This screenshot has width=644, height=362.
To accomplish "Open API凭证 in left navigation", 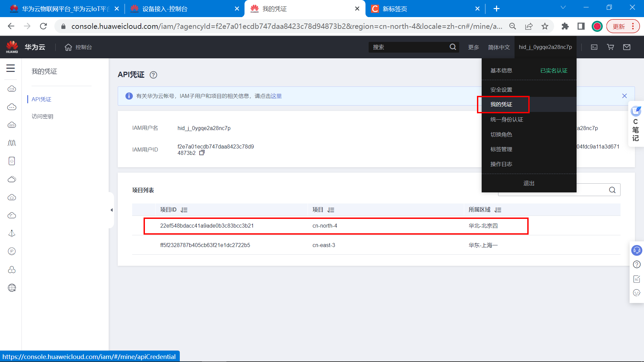I will (41, 99).
